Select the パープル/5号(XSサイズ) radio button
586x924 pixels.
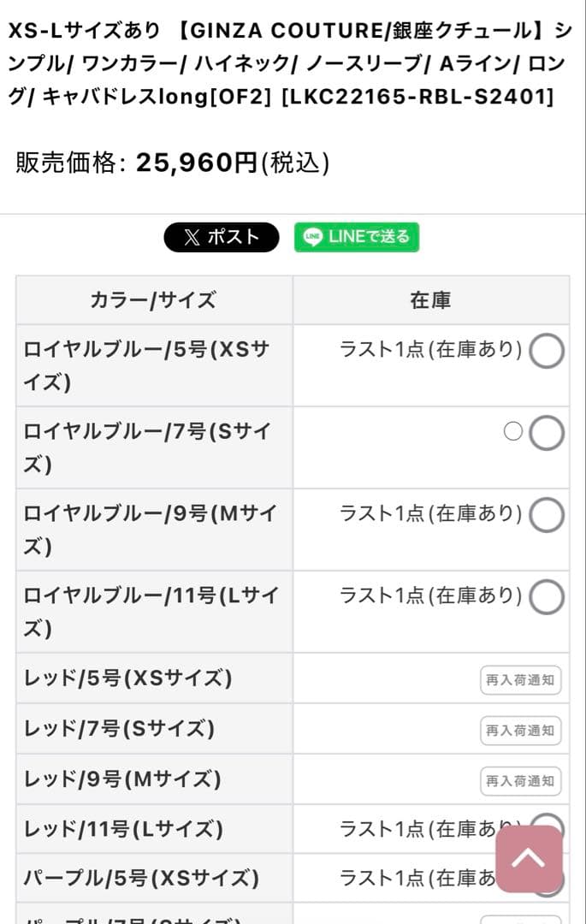pyautogui.click(x=548, y=878)
